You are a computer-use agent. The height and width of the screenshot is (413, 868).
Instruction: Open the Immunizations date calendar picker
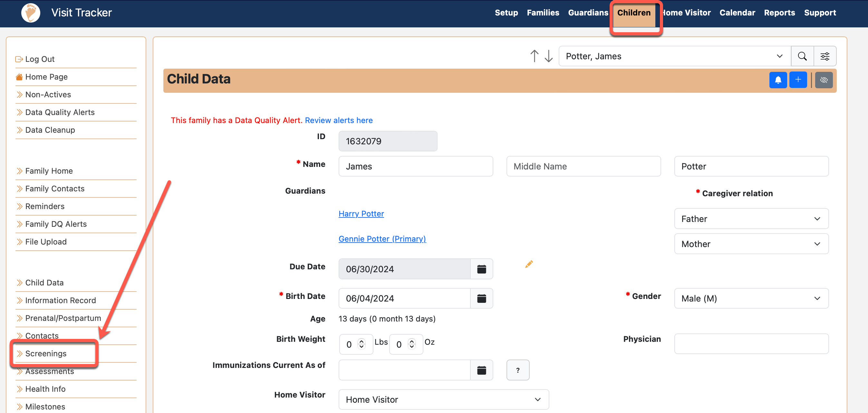coord(481,370)
